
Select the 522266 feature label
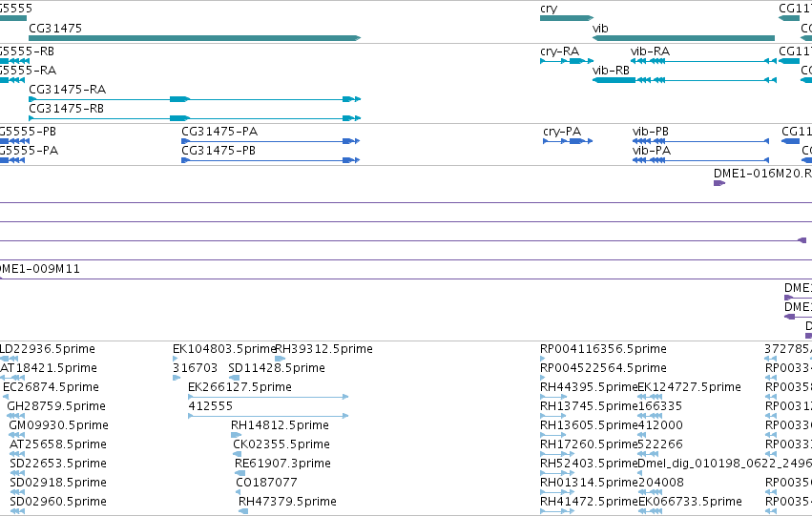point(660,444)
